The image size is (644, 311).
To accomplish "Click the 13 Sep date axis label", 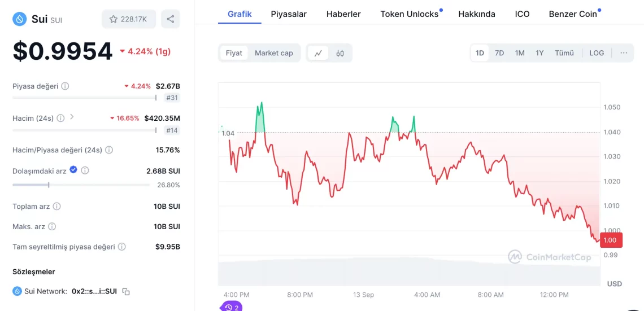I will point(363,295).
